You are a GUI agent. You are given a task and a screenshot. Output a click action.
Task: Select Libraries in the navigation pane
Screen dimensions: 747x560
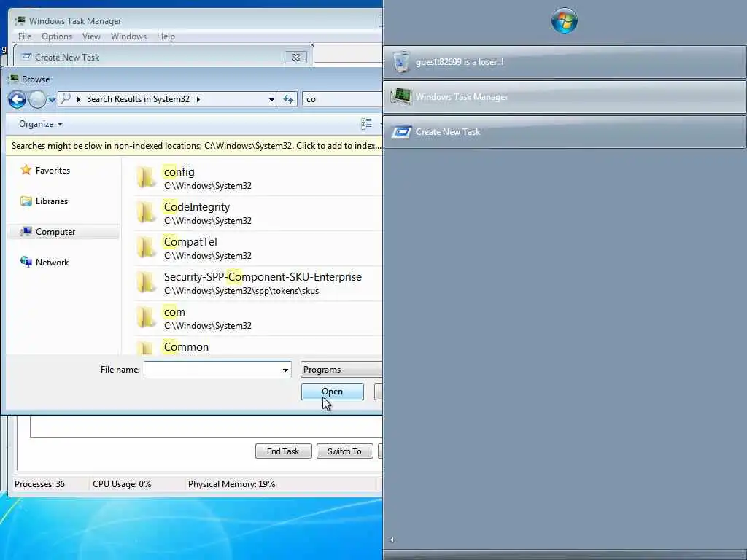point(52,201)
